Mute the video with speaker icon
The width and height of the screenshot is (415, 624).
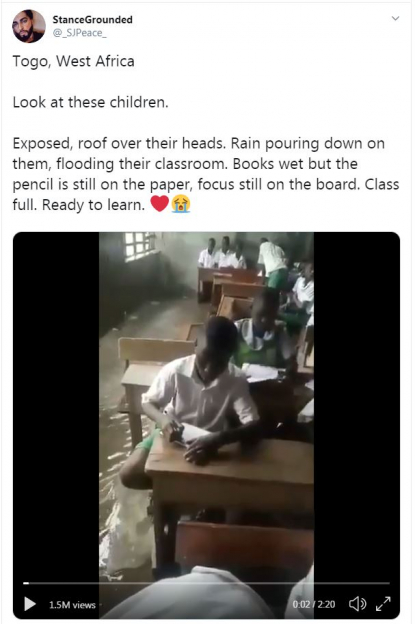coord(357,604)
